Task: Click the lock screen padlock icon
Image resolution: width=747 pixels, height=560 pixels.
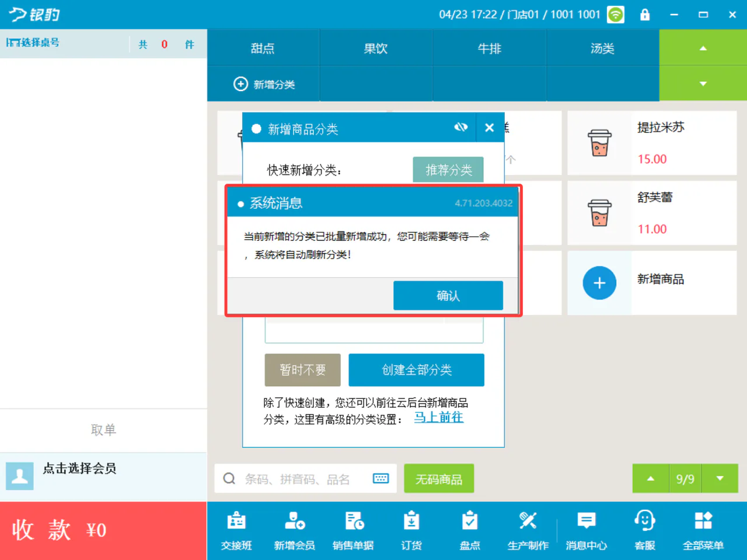Action: tap(645, 15)
